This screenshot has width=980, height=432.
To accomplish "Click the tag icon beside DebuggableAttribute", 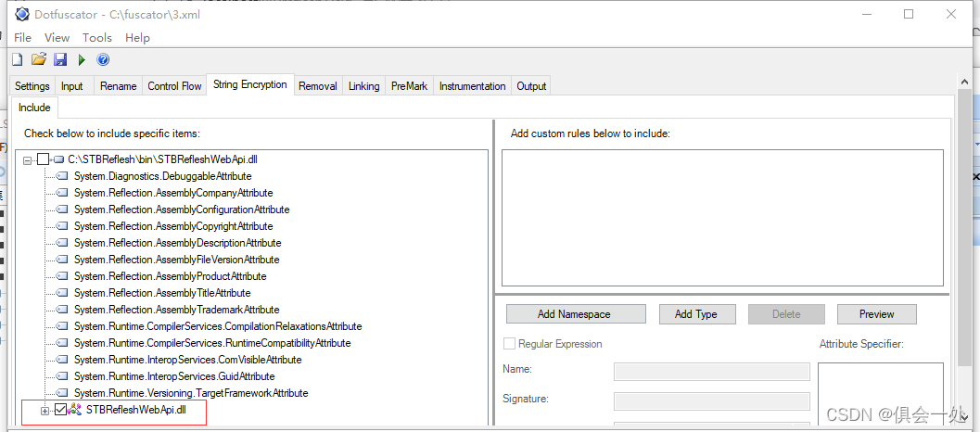I will pyautogui.click(x=63, y=176).
